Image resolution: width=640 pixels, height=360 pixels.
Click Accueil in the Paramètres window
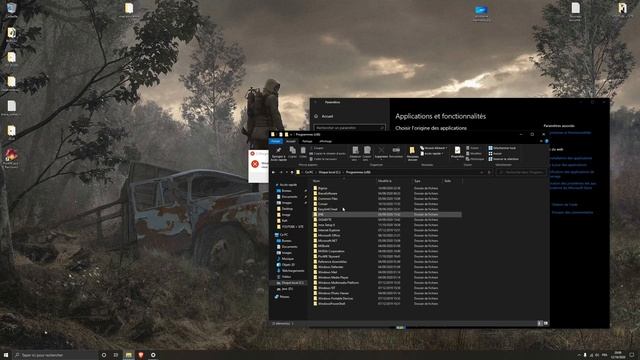tap(327, 116)
